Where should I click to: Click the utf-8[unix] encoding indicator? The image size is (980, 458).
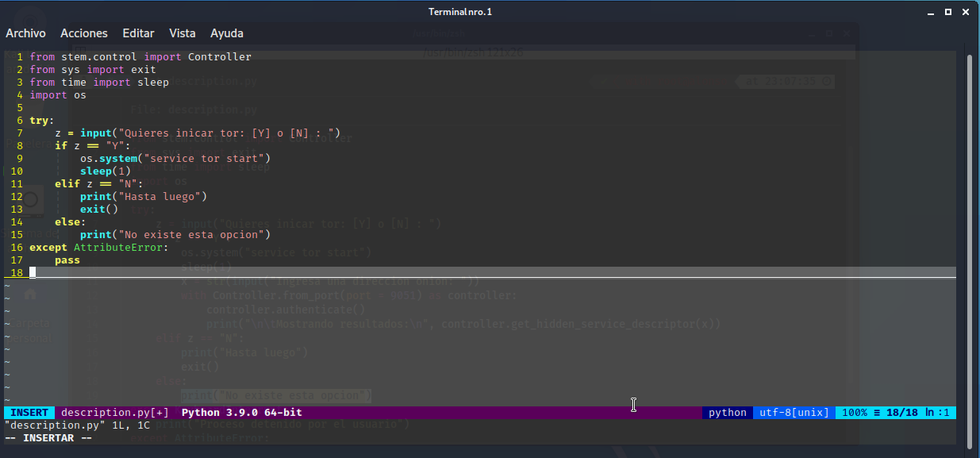click(794, 413)
